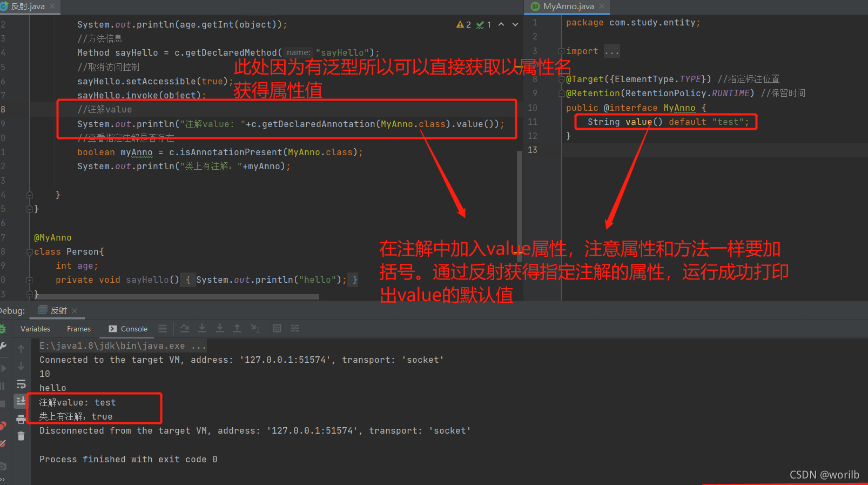Expand the more actions chevrons in debug sidebar
This screenshot has height=485, width=868.
[x=2, y=480]
